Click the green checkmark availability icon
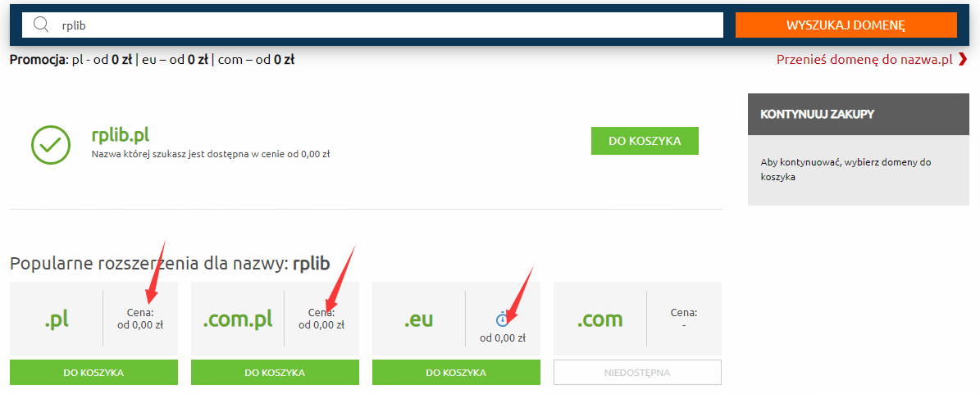This screenshot has height=394, width=980. click(51, 145)
